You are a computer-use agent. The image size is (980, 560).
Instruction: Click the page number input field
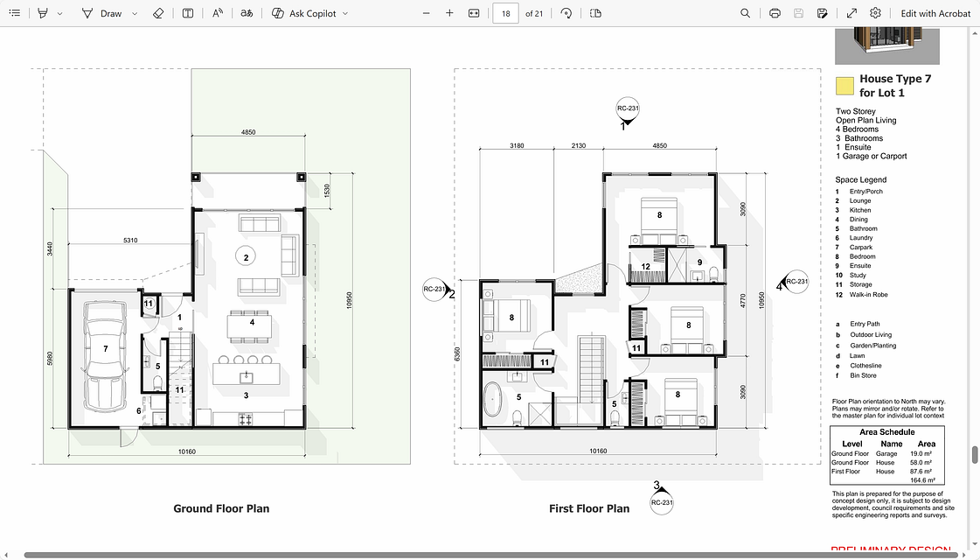coord(505,13)
